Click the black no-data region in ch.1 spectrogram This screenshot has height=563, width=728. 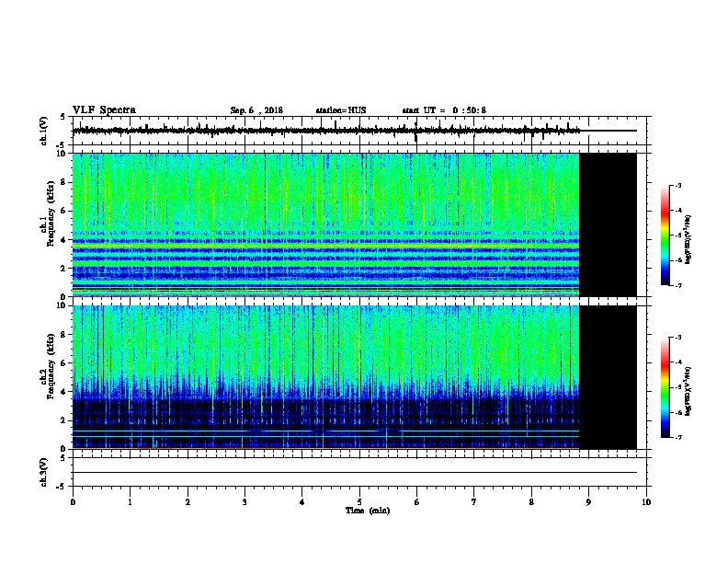pyautogui.click(x=608, y=224)
